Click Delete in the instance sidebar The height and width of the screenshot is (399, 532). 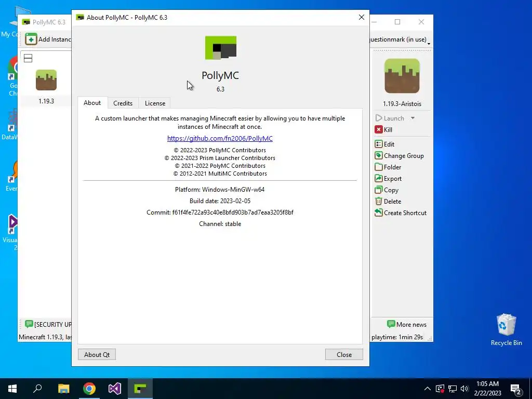(x=388, y=202)
